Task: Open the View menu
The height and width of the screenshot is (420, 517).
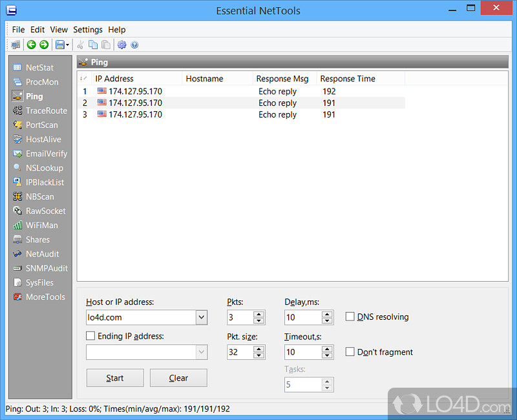Action: 59,30
